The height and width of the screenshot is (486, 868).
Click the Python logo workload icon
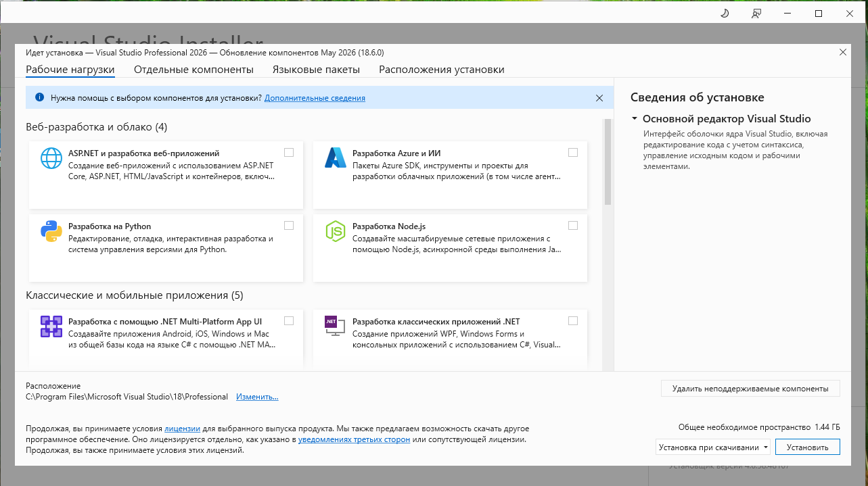51,231
